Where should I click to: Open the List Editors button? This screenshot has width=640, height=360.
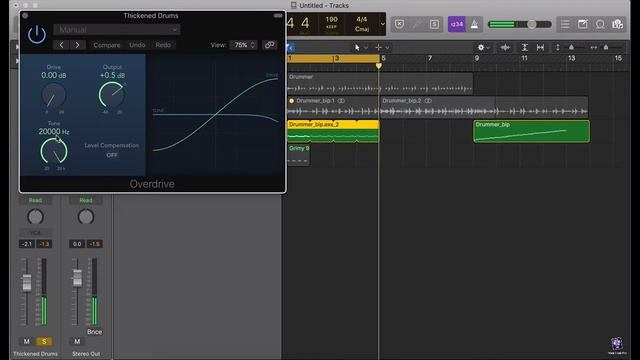click(x=565, y=24)
